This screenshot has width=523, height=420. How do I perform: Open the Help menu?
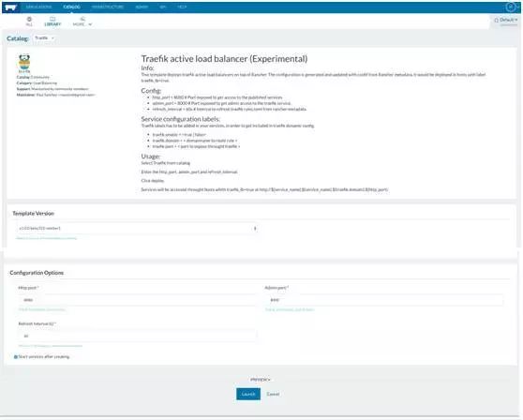point(182,7)
